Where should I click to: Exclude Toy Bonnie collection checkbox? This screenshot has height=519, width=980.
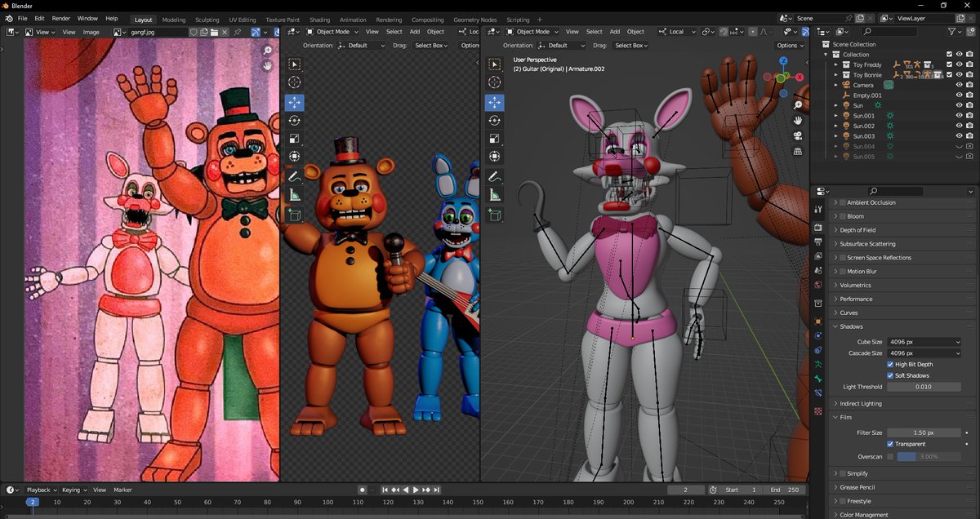[949, 74]
